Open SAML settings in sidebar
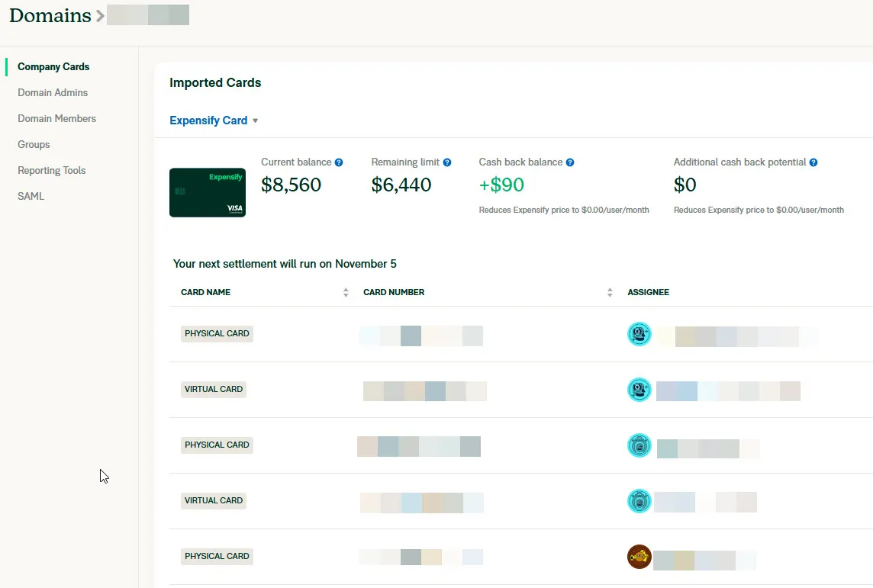 [x=31, y=197]
